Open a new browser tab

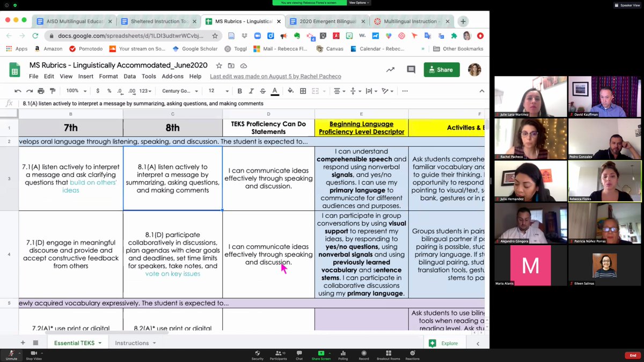(x=463, y=21)
